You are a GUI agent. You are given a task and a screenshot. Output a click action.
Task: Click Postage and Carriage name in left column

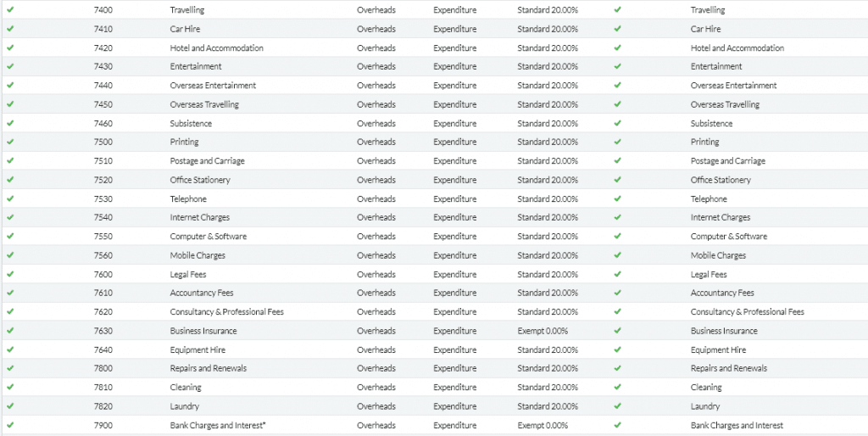207,160
